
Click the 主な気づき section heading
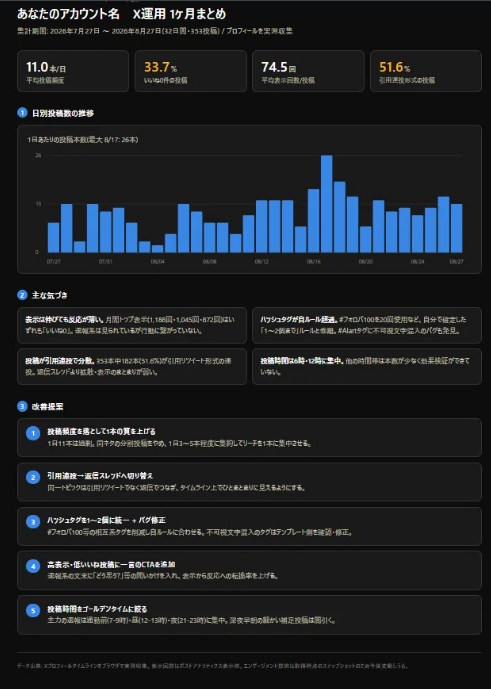(x=50, y=295)
